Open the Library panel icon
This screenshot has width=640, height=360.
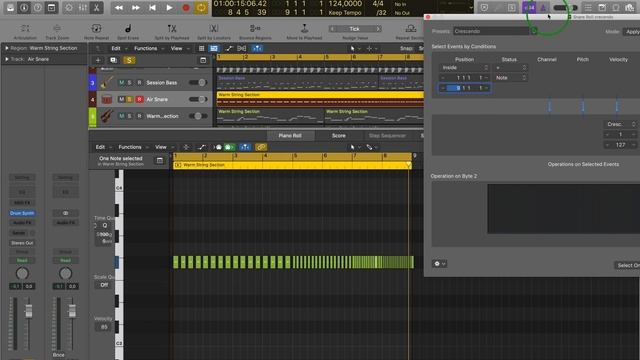[x=10, y=8]
